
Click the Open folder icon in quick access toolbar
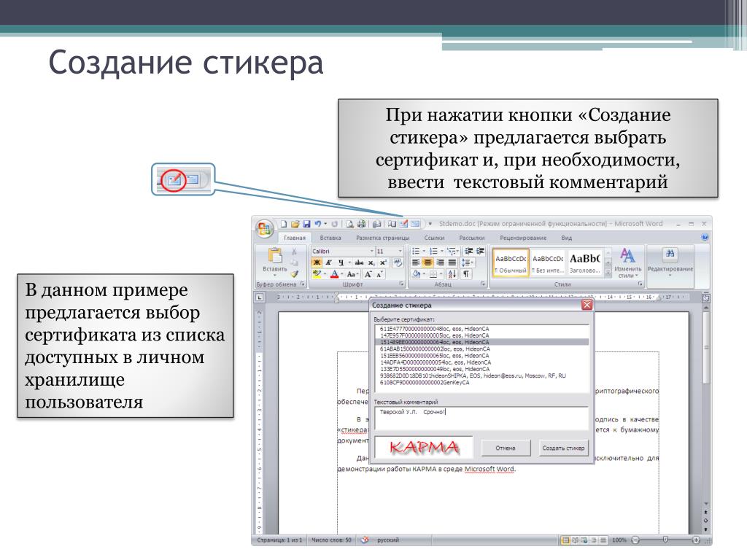[295, 224]
